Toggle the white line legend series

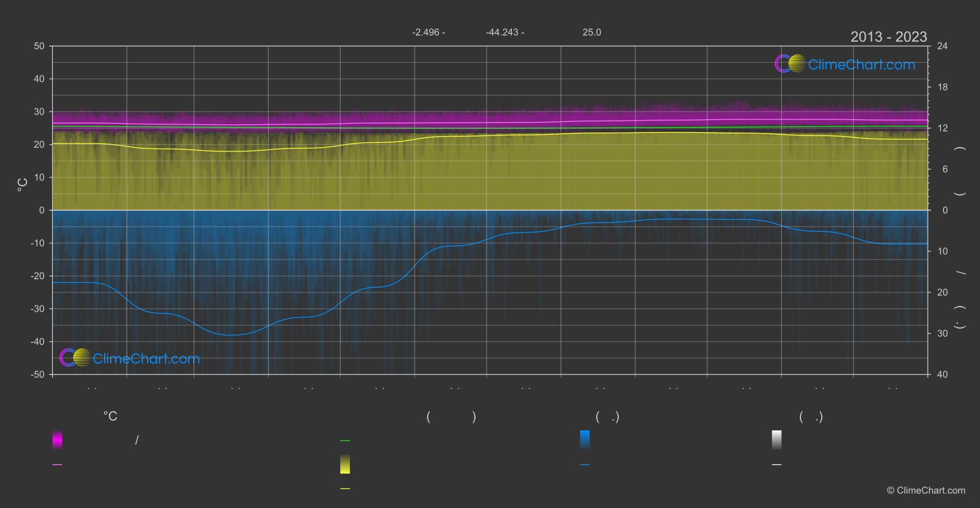(x=776, y=465)
